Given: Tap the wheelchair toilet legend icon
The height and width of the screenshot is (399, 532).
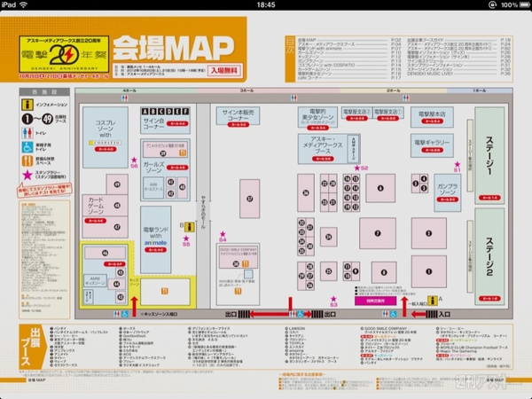Looking at the screenshot, I should point(27,147).
